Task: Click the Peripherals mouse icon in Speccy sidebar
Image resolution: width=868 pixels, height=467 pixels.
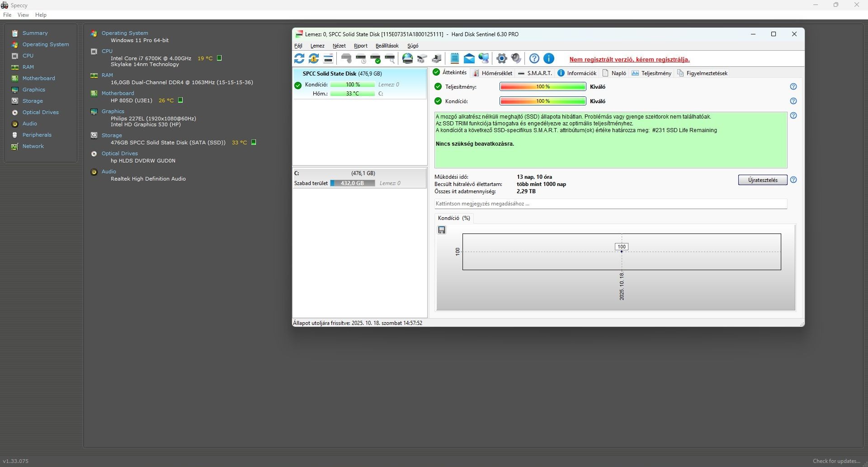Action: [x=15, y=135]
